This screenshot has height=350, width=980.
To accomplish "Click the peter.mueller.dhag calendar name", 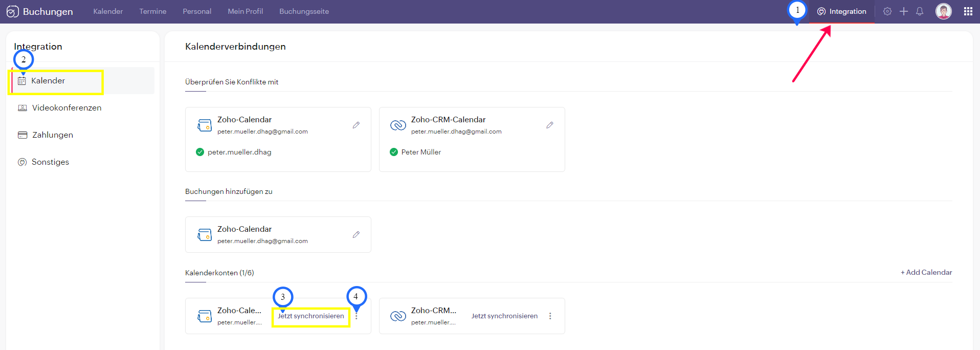I will (x=239, y=152).
